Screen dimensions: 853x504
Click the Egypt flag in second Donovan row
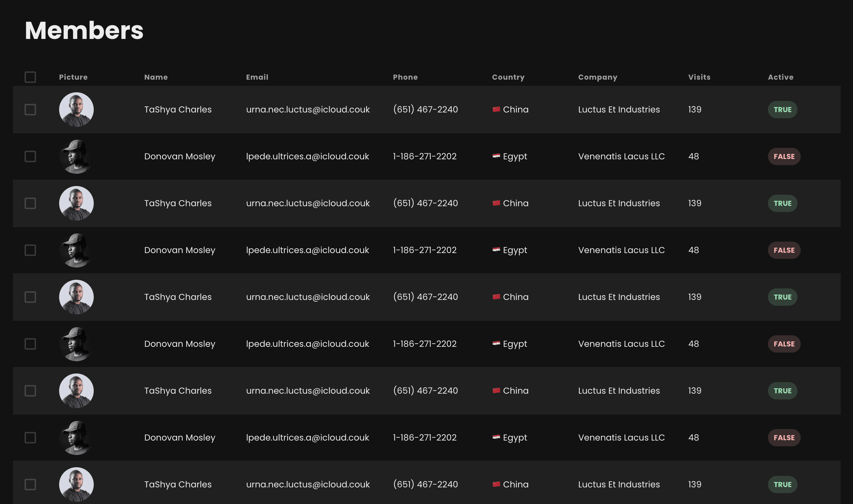click(496, 250)
